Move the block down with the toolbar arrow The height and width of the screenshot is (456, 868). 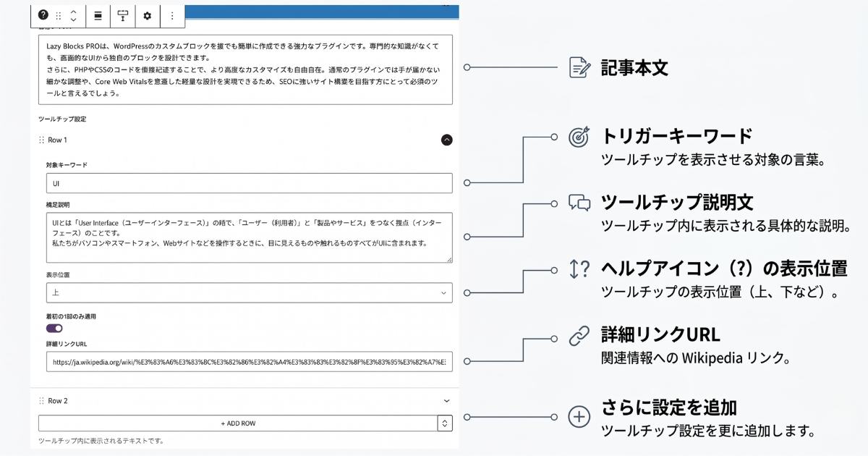[73, 20]
